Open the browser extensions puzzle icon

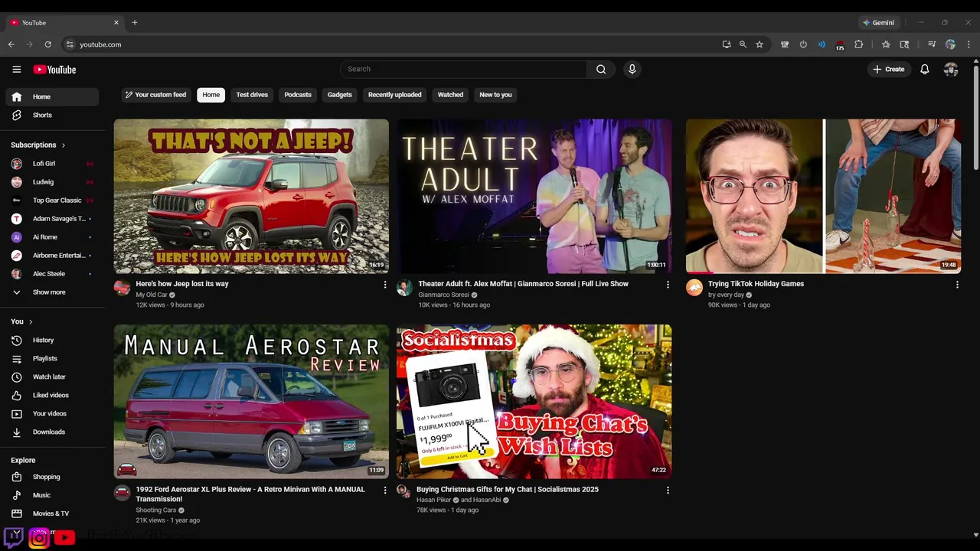click(858, 44)
